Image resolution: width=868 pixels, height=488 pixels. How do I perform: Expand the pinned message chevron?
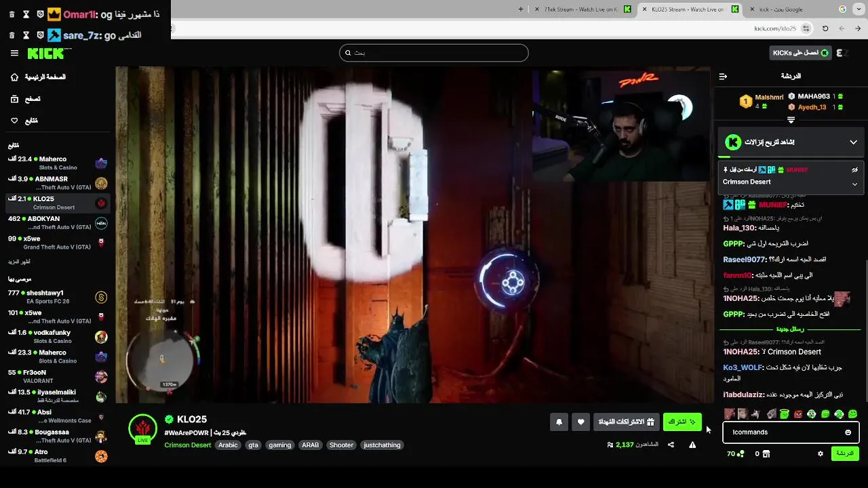854,184
